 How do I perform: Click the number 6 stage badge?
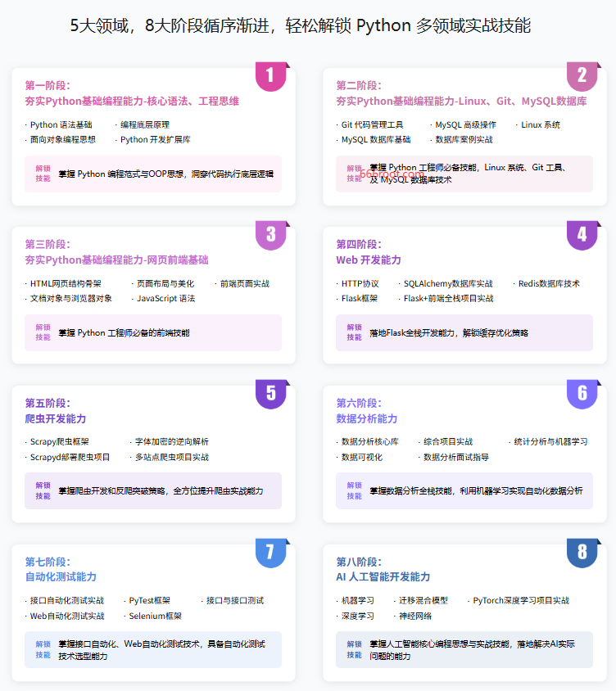pos(582,394)
